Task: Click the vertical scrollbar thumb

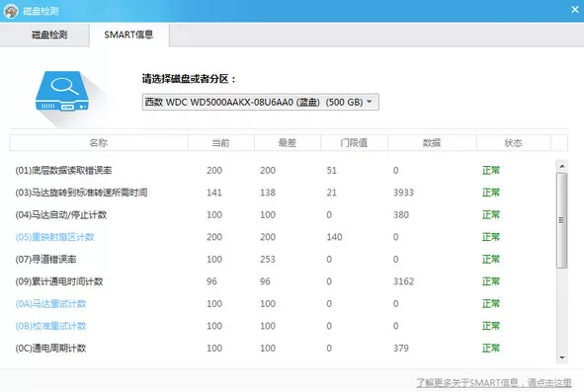Action: (x=562, y=220)
